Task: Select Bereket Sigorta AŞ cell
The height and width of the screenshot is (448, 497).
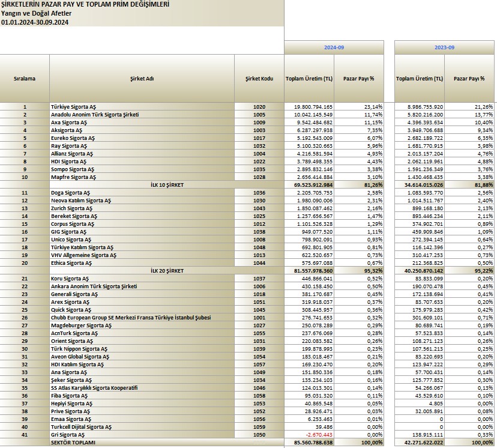Action: pos(142,216)
